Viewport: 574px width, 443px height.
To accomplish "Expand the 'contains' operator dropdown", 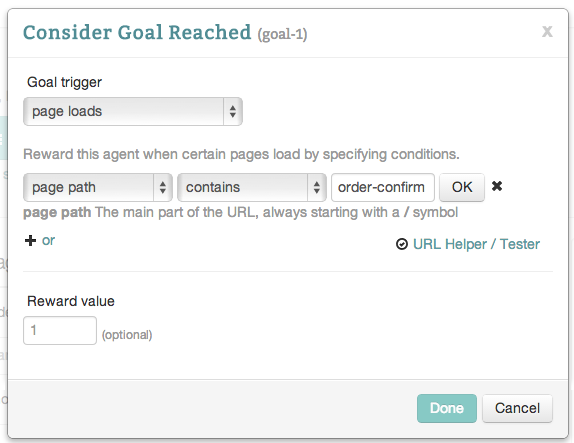I will (252, 187).
